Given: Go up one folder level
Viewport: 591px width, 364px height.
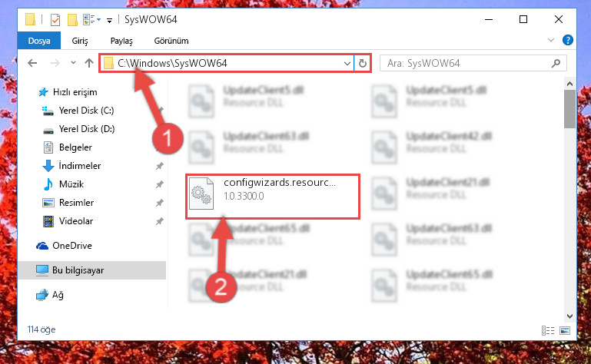Looking at the screenshot, I should (x=89, y=63).
